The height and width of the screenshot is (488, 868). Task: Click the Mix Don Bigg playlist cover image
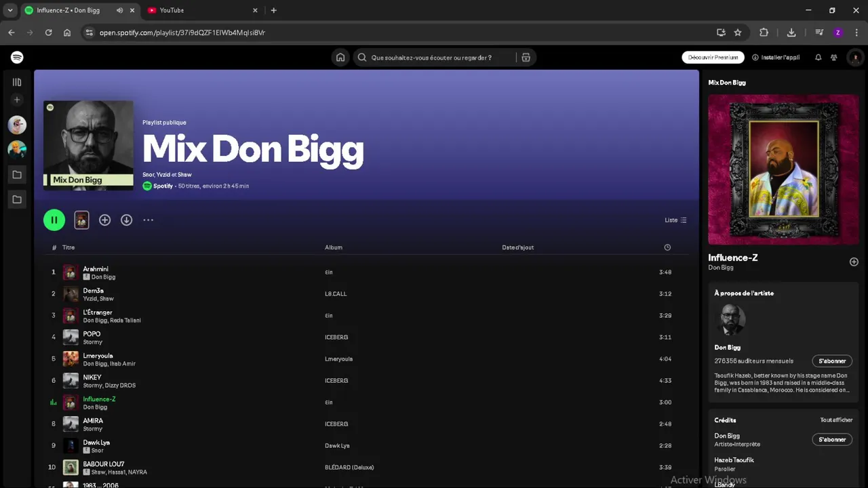(88, 145)
